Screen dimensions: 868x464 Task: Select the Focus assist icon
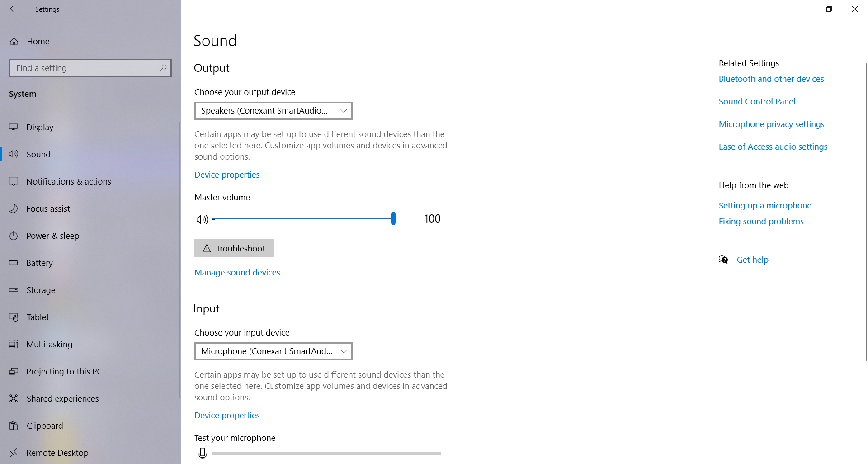(x=14, y=208)
